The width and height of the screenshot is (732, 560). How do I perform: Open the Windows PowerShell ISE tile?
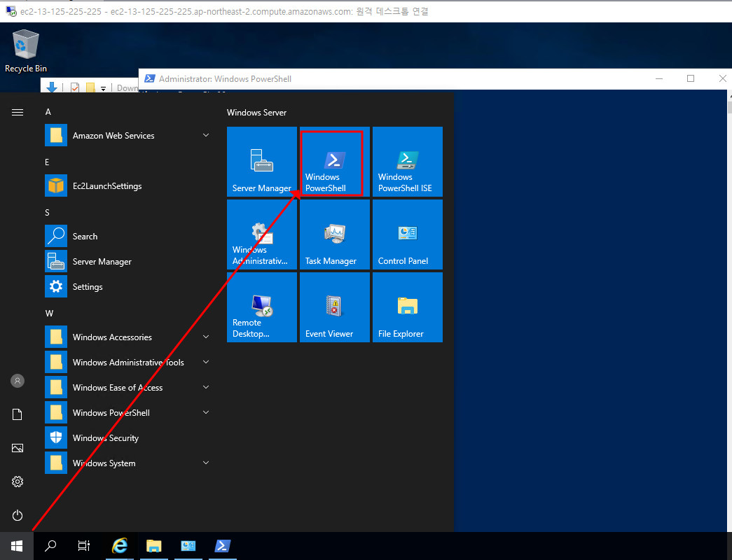(408, 162)
